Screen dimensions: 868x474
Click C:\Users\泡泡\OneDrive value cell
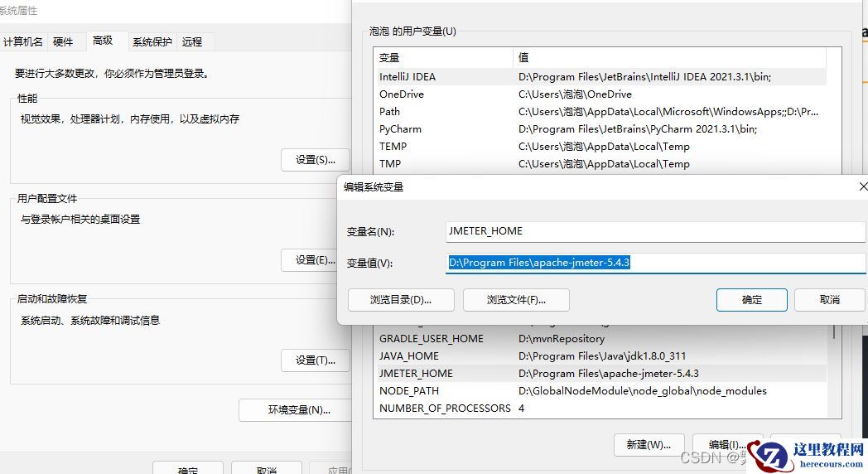click(575, 94)
